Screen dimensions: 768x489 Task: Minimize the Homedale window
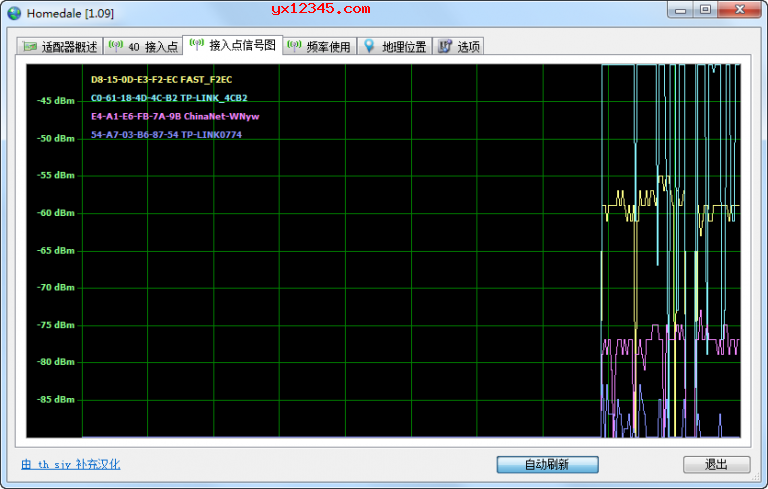pyautogui.click(x=680, y=9)
